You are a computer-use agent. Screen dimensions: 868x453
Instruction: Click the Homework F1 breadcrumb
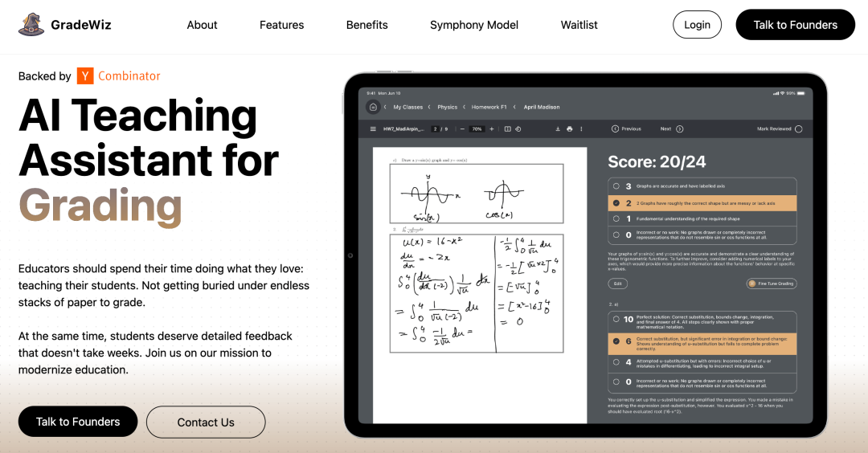coord(489,107)
